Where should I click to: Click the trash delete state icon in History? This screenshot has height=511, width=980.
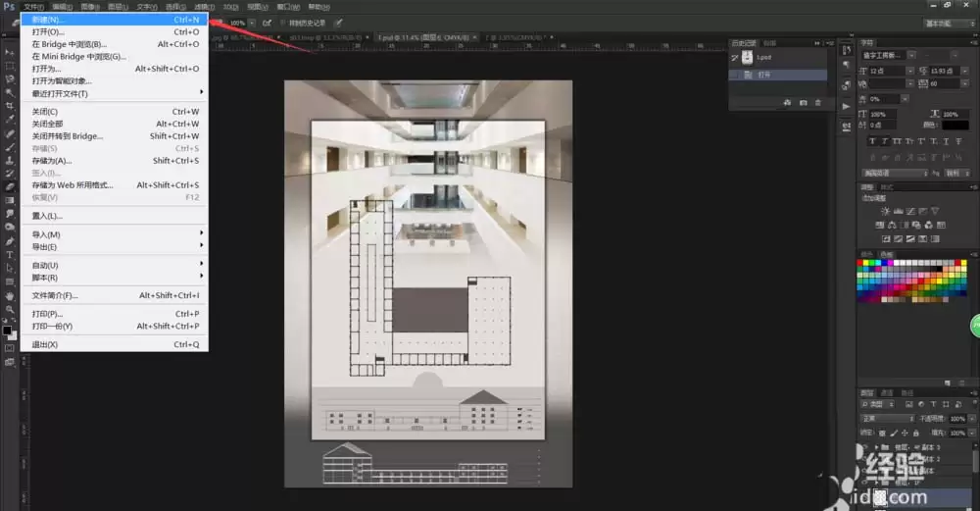pos(818,103)
